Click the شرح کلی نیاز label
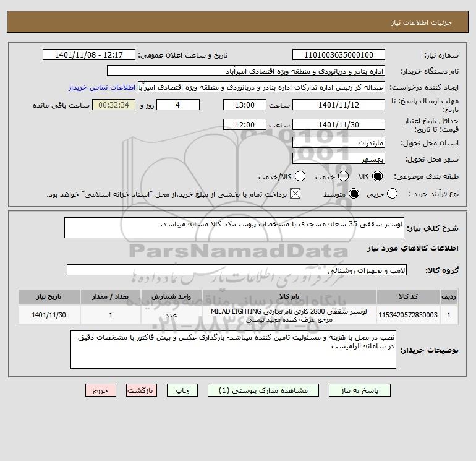The height and width of the screenshot is (461, 476). pos(433,228)
